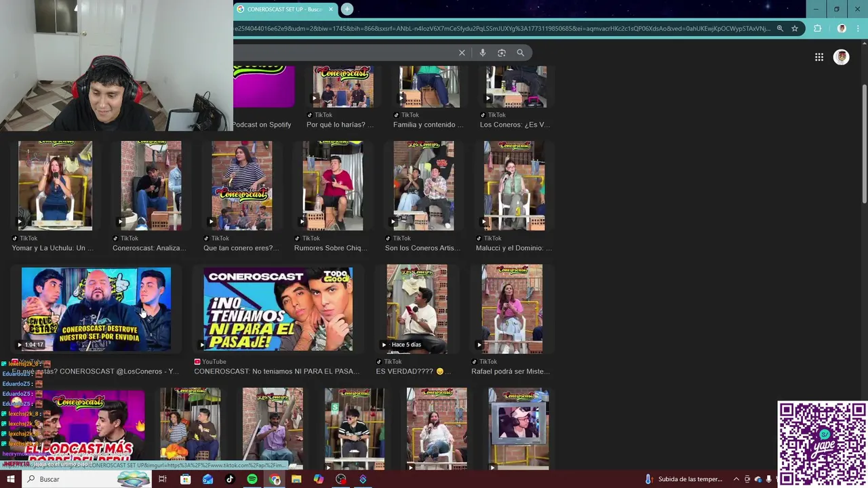Open the NO TENIAMOS NI PARA EL PASAJE thumbnail
This screenshot has height=488, width=868.
click(x=278, y=309)
